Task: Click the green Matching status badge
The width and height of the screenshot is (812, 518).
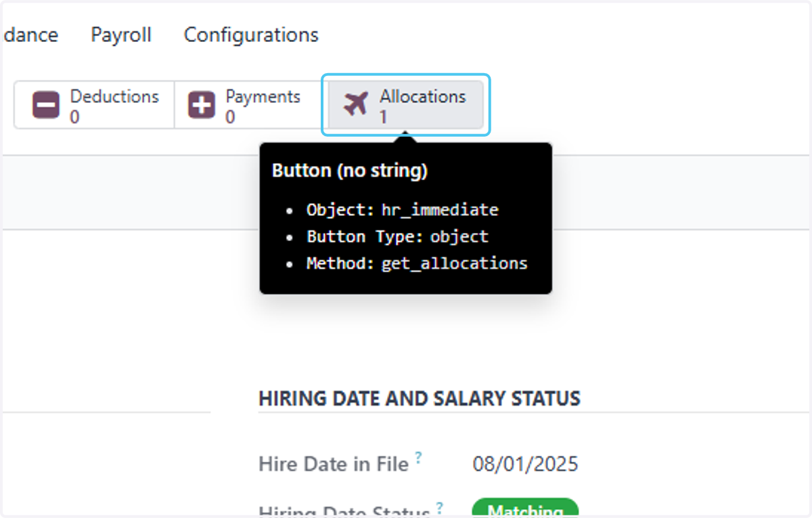Action: pyautogui.click(x=525, y=508)
